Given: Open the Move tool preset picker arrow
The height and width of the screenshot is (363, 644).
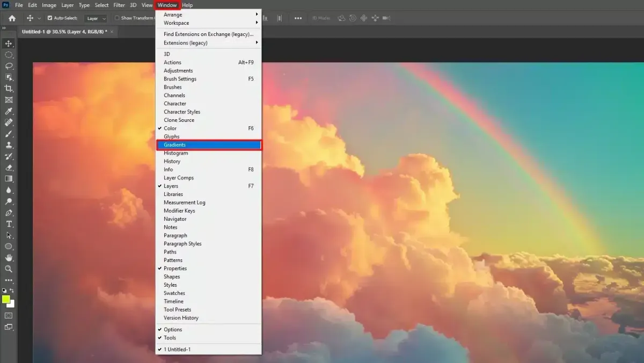Looking at the screenshot, I should [39, 18].
